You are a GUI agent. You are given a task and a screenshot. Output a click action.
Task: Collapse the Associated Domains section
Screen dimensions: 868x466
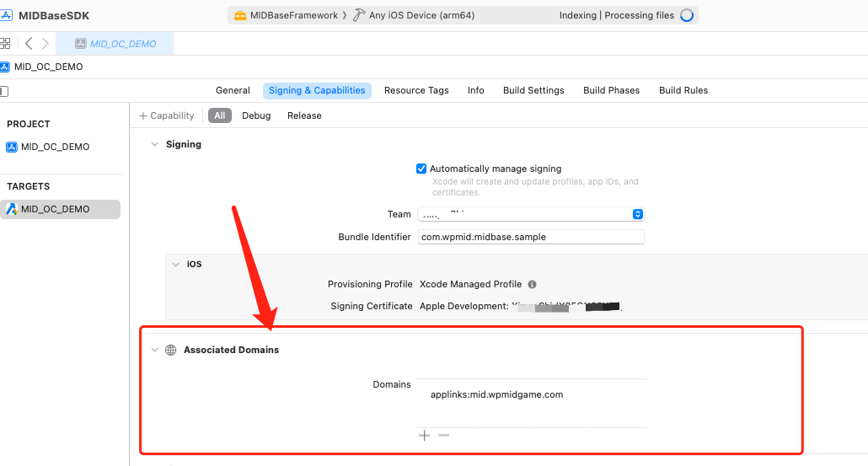coord(154,350)
